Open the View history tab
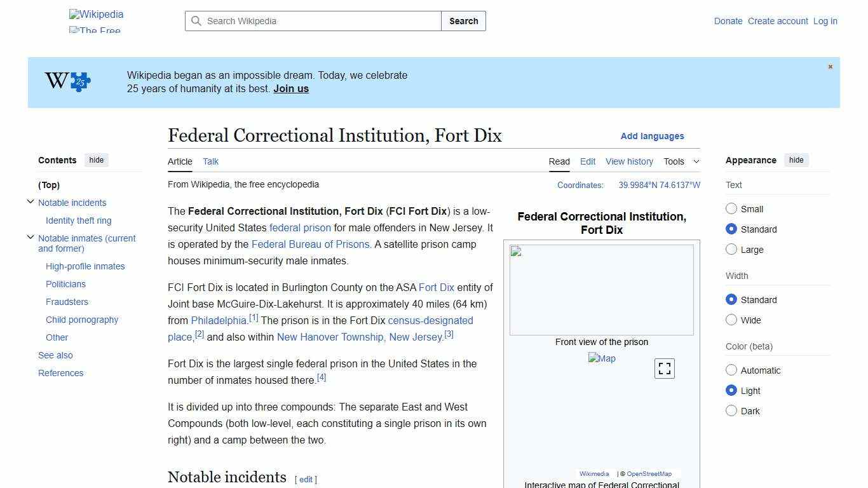 (629, 161)
